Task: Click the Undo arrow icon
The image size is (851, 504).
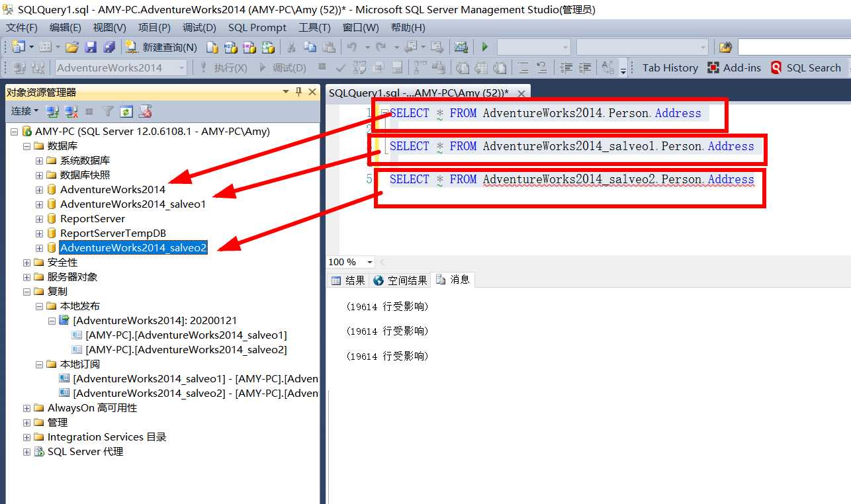Action: pyautogui.click(x=352, y=47)
